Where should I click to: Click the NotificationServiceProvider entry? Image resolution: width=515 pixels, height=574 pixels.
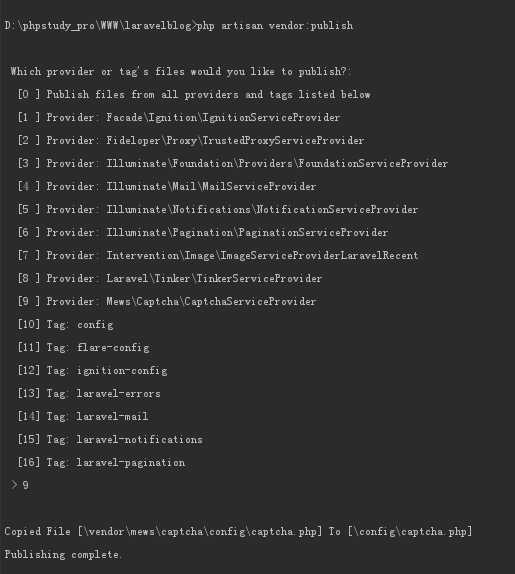218,210
